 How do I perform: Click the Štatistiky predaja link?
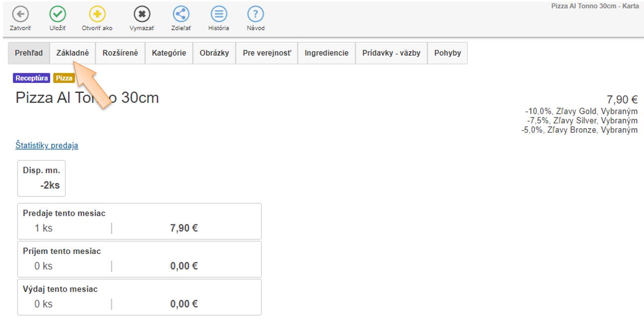47,146
